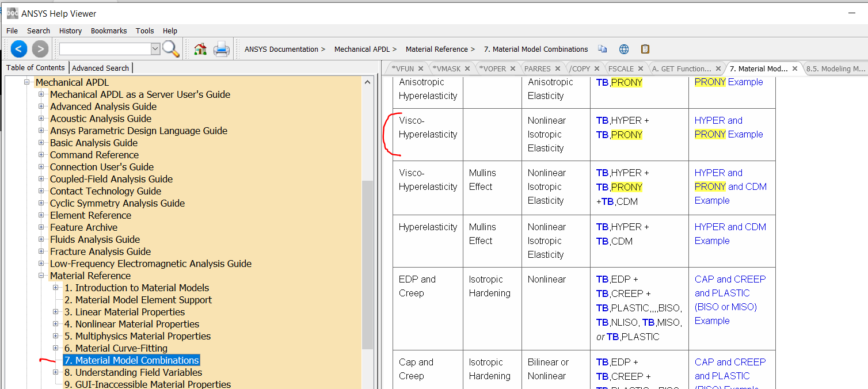Viewport: 868px width, 389px height.
Task: Click Material Reference breadcrumb
Action: (436, 49)
